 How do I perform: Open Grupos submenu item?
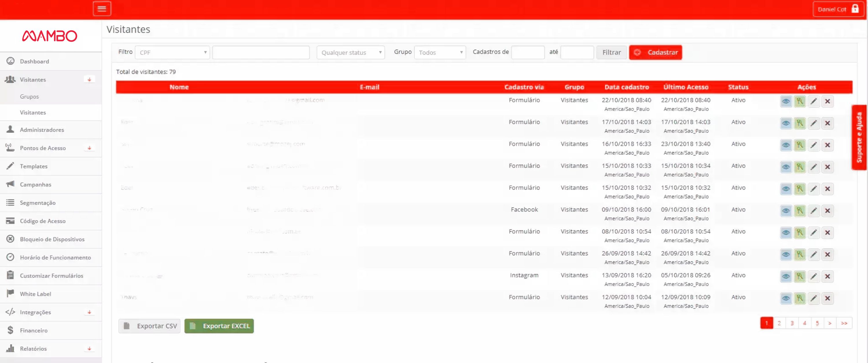[x=51, y=96]
